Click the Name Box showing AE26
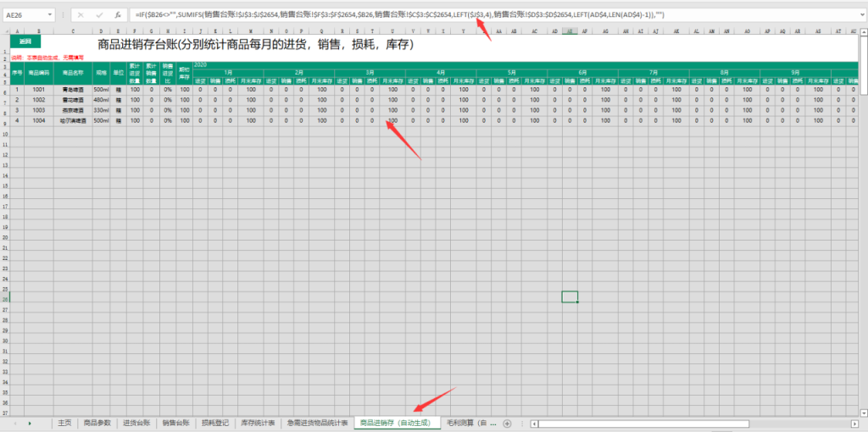The image size is (868, 432). [24, 15]
